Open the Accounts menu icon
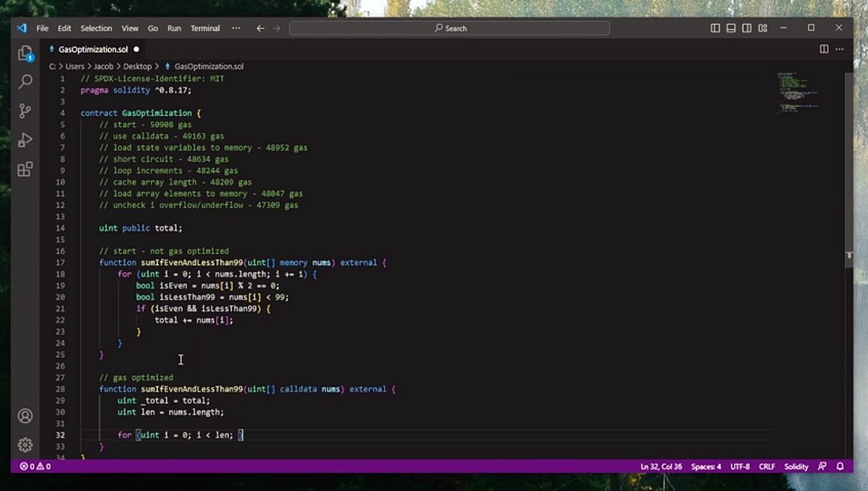 [25, 416]
